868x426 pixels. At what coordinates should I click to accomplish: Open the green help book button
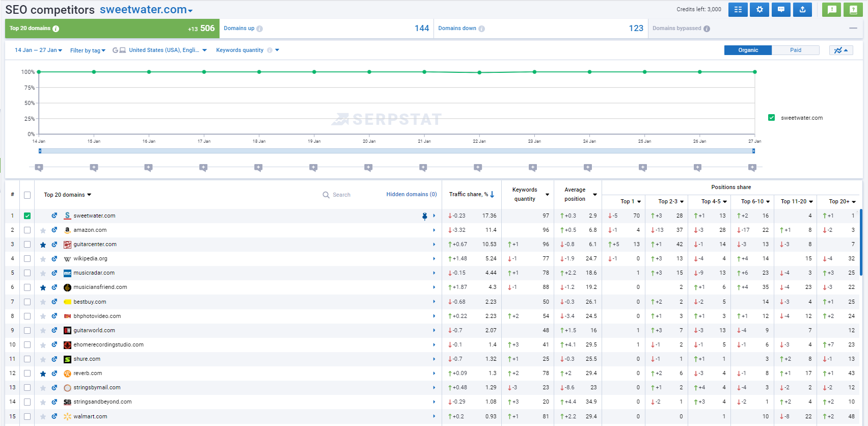click(853, 10)
